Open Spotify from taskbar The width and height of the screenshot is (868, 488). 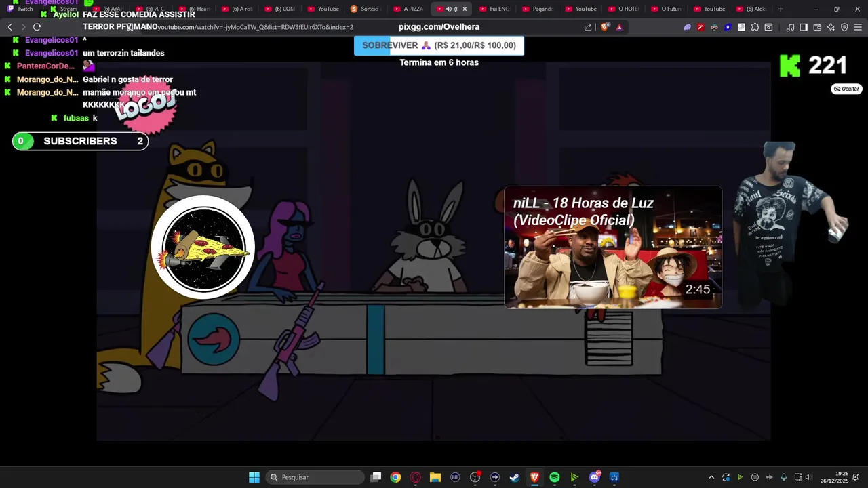[x=555, y=477]
